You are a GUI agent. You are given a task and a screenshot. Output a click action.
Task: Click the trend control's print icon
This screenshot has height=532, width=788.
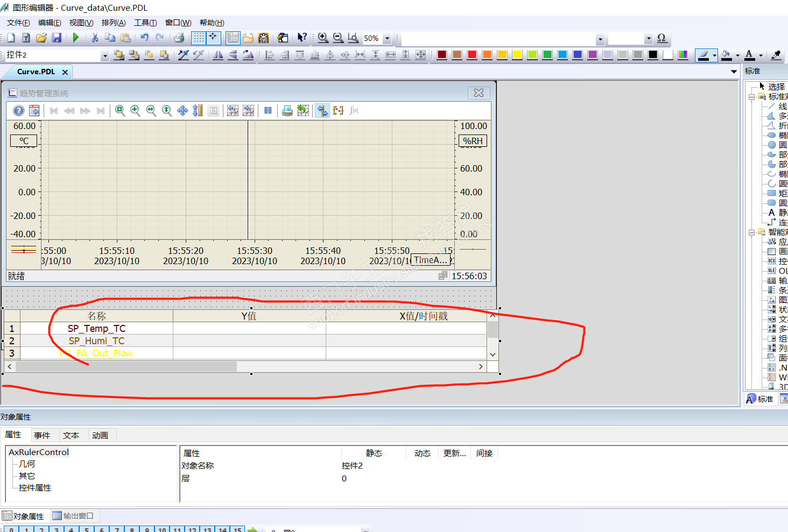[x=287, y=111]
